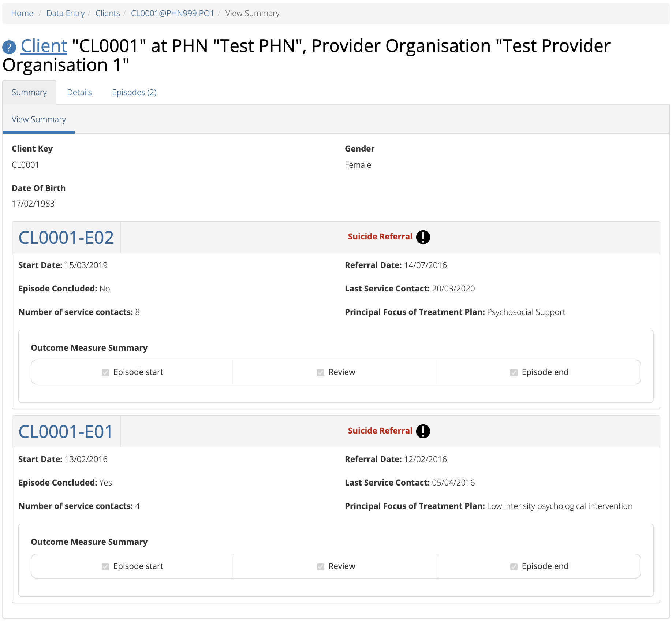The width and height of the screenshot is (672, 621).
Task: Open the CL0001@PHN999:PO1 breadcrumb link
Action: [172, 13]
